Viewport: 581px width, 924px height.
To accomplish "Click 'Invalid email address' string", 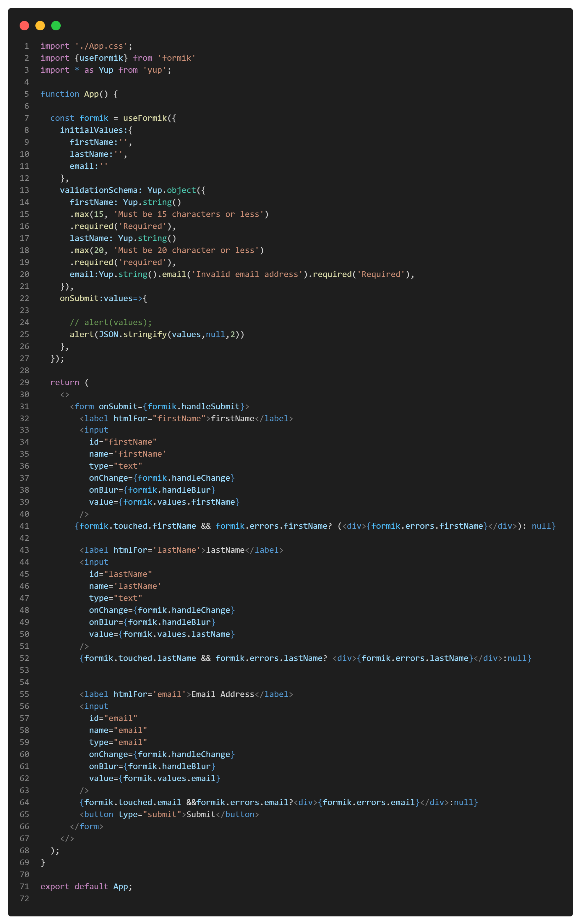I will click(247, 274).
